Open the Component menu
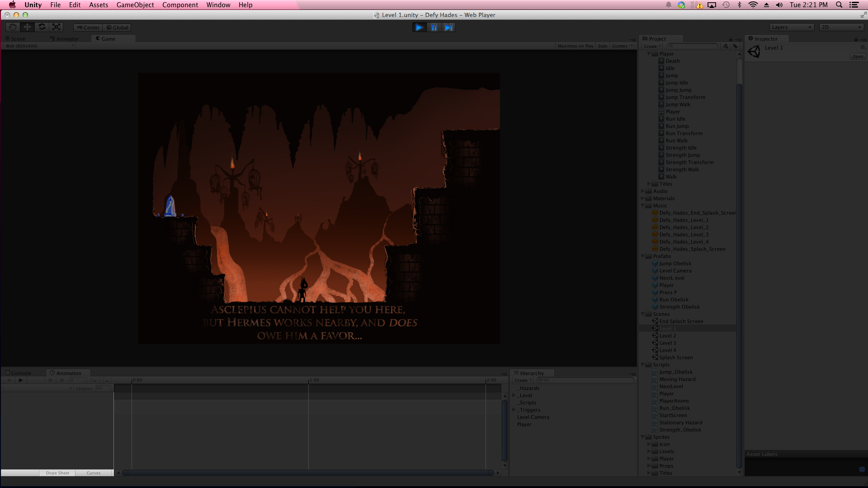The width and height of the screenshot is (868, 488). pos(180,5)
